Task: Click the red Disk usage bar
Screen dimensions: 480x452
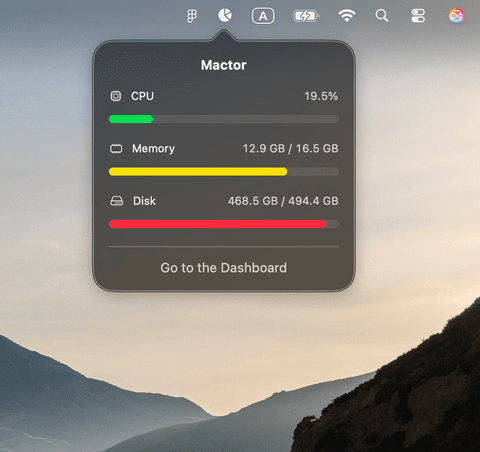Action: tap(217, 224)
